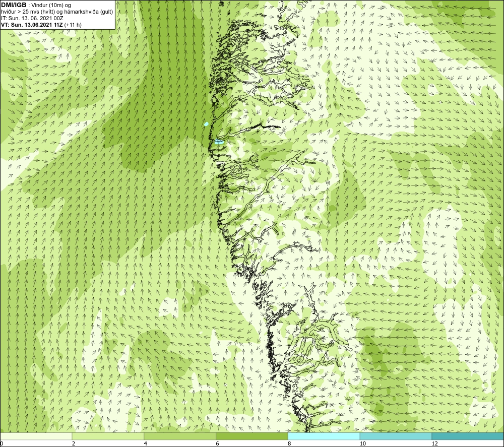Click the "0" colorbar tick label
Image resolution: width=504 pixels, height=447 pixels.
click(x=2, y=444)
